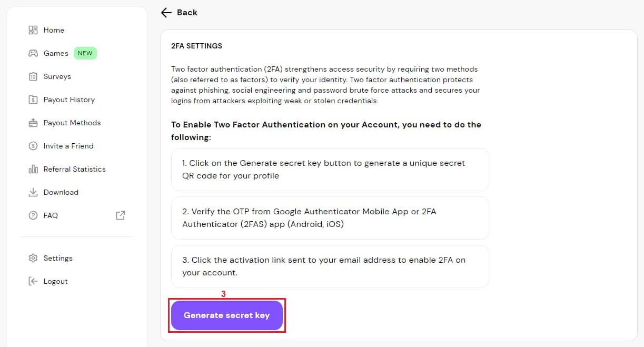Select the Settings menu entry

tap(58, 258)
